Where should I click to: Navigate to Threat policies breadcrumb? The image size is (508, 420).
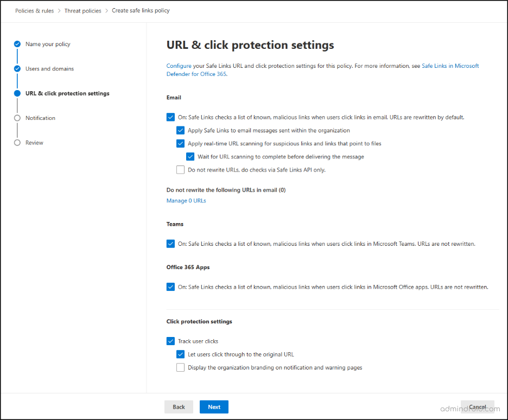pyautogui.click(x=82, y=10)
